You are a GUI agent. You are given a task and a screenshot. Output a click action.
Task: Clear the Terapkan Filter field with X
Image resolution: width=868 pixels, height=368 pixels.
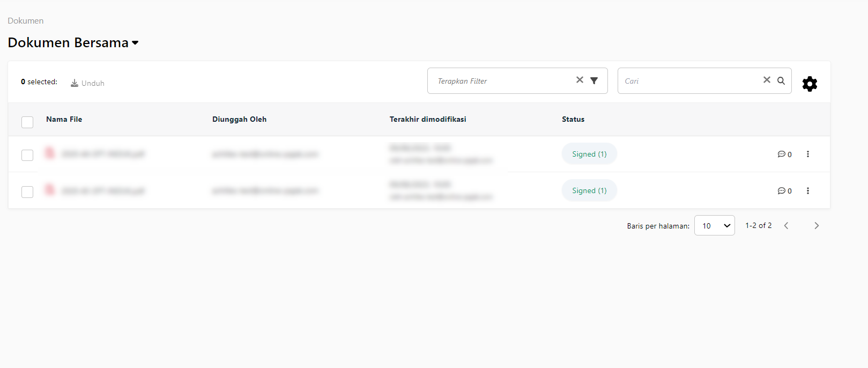(580, 80)
